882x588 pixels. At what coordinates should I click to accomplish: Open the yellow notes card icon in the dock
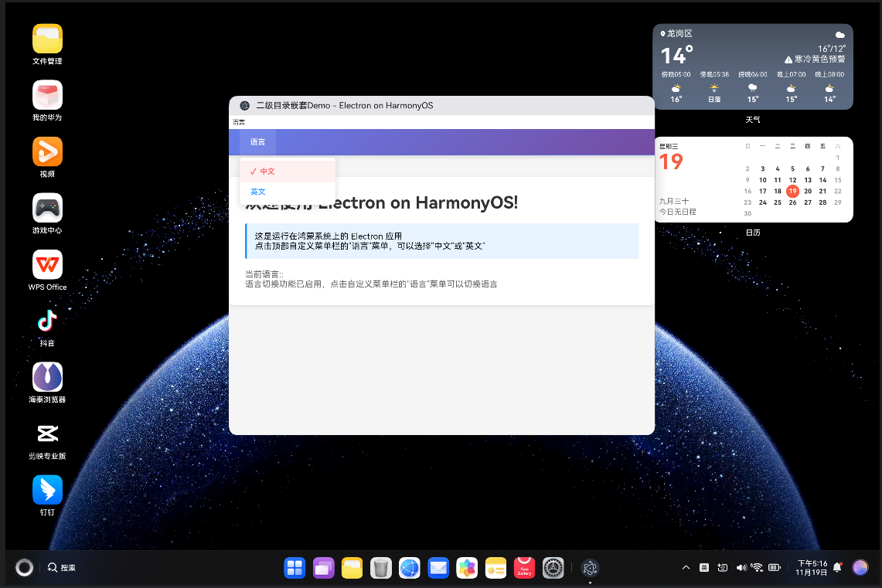tap(495, 568)
